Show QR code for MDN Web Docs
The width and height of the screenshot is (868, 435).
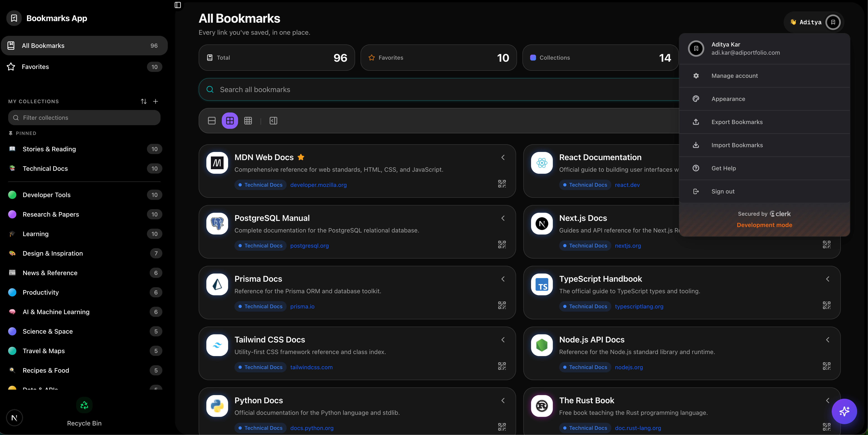pyautogui.click(x=502, y=184)
